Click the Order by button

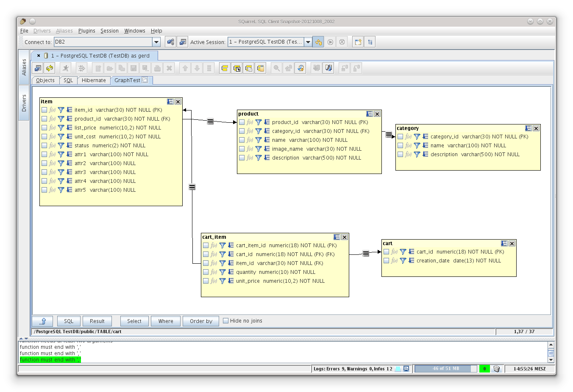[x=200, y=320]
